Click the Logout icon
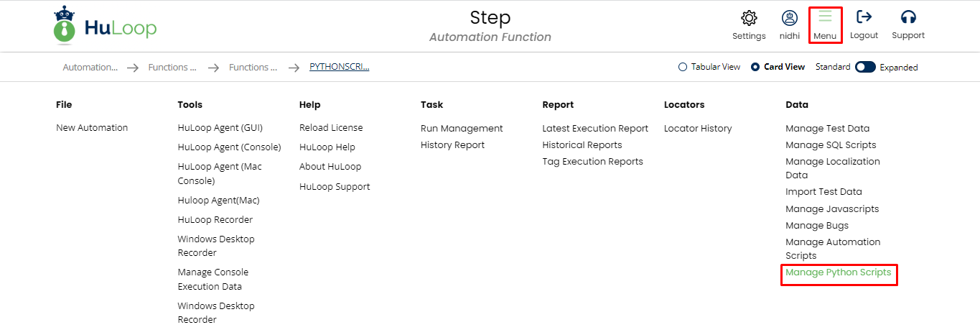This screenshot has height=335, width=980. [x=864, y=17]
